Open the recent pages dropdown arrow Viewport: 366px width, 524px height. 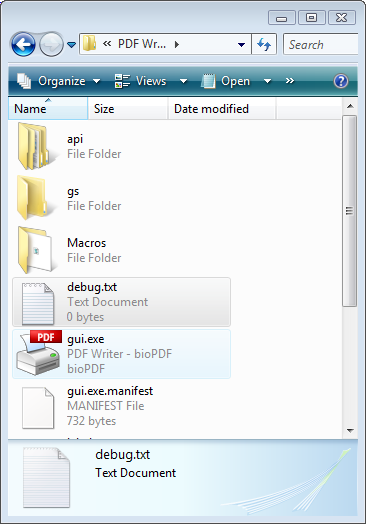pos(71,44)
